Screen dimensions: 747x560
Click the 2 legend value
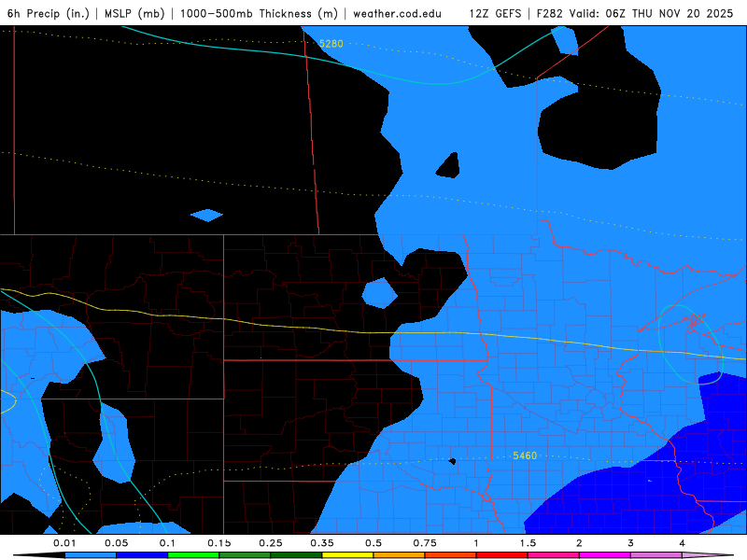pos(579,543)
